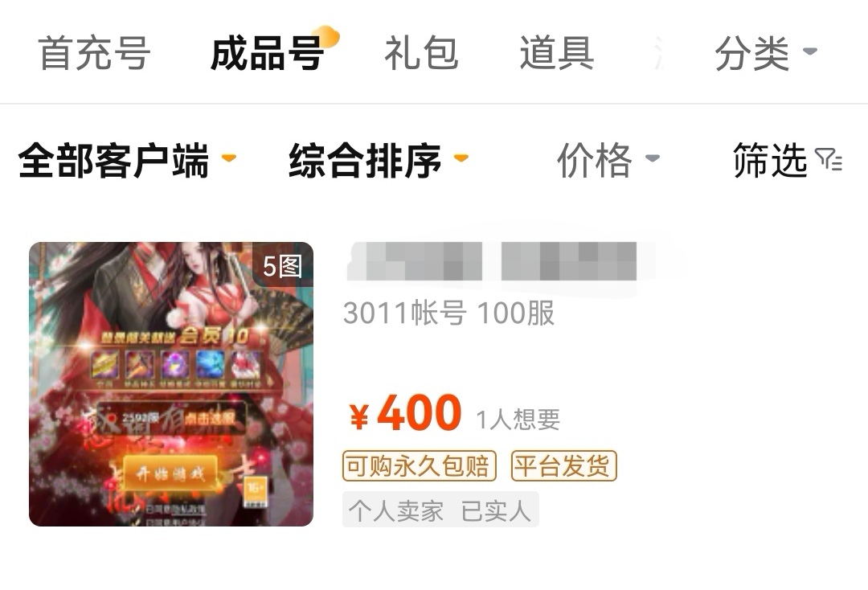Screen dimensions: 868x590
Task: Tap the 5图 image count badge
Action: [282, 266]
